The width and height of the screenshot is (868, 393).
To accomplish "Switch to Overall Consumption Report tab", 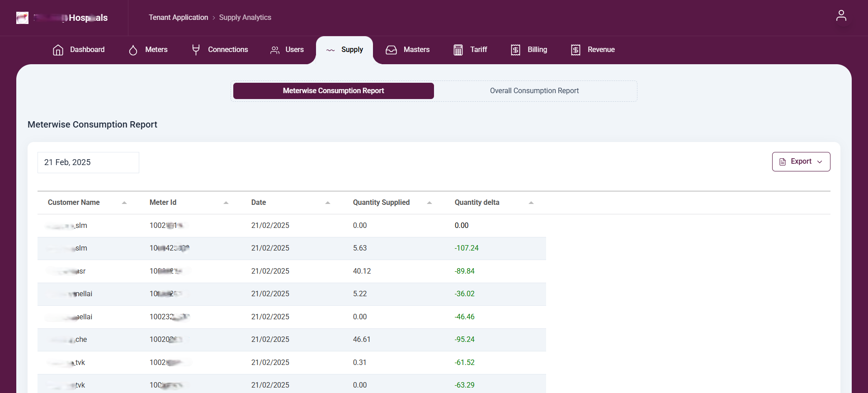I will (534, 91).
